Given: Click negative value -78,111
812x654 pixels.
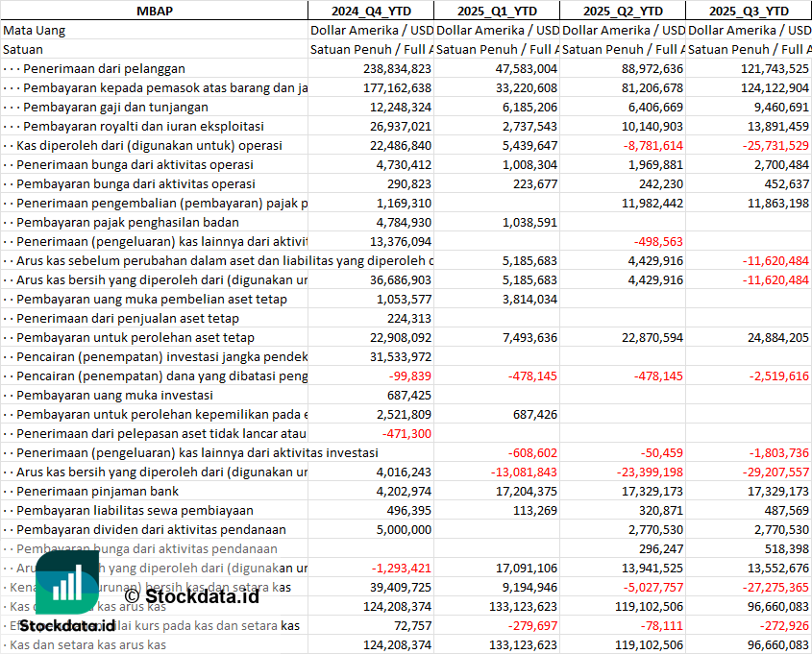Looking at the screenshot, I should coord(662,625).
